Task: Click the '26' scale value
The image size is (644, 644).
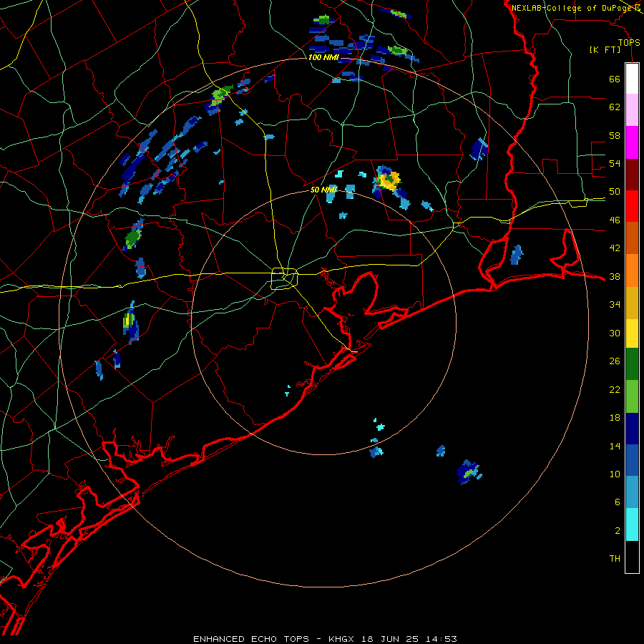Action: (615, 361)
